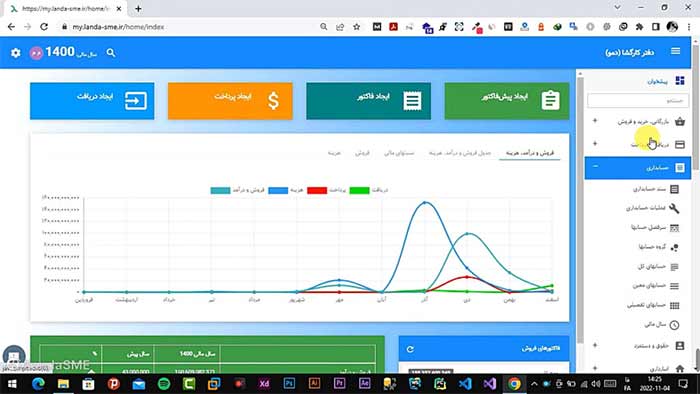Open حسابهای تفصیلی detailed accounts grid icon
The image size is (700, 394).
coord(675,305)
